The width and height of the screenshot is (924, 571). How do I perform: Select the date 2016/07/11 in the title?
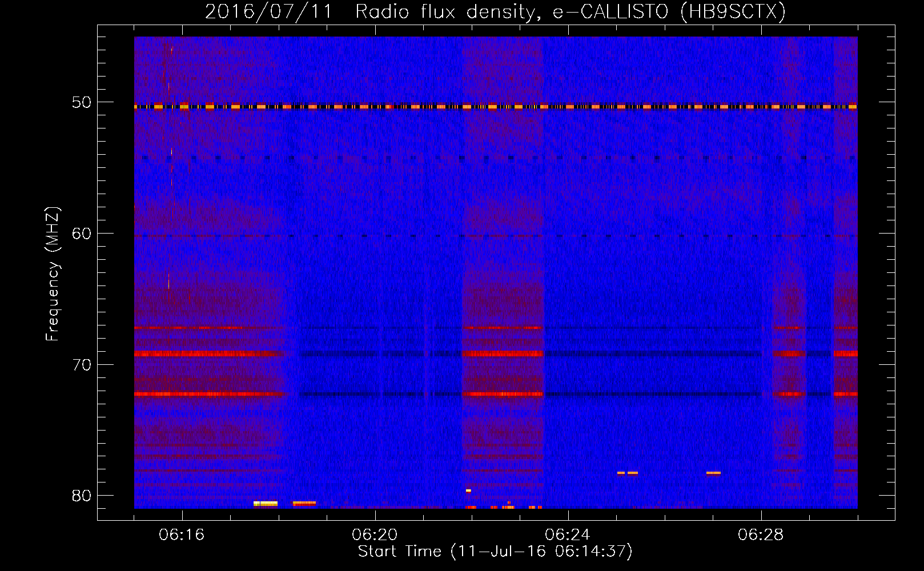click(x=268, y=12)
